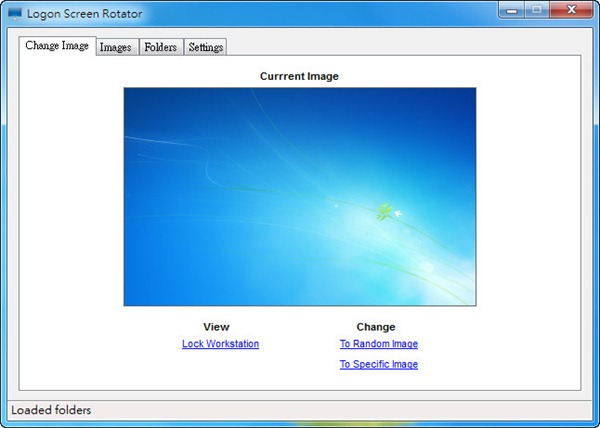Click the current logon image preview
The width and height of the screenshot is (600, 428).
click(300, 197)
